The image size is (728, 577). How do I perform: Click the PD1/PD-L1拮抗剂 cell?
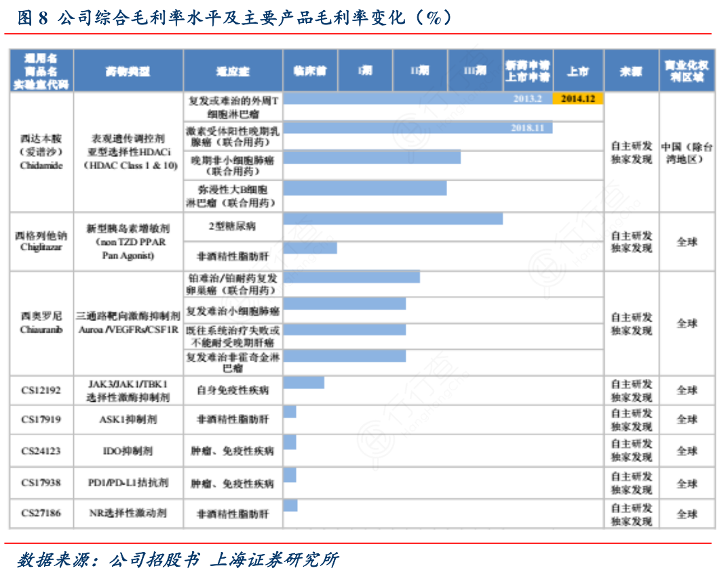tap(128, 483)
